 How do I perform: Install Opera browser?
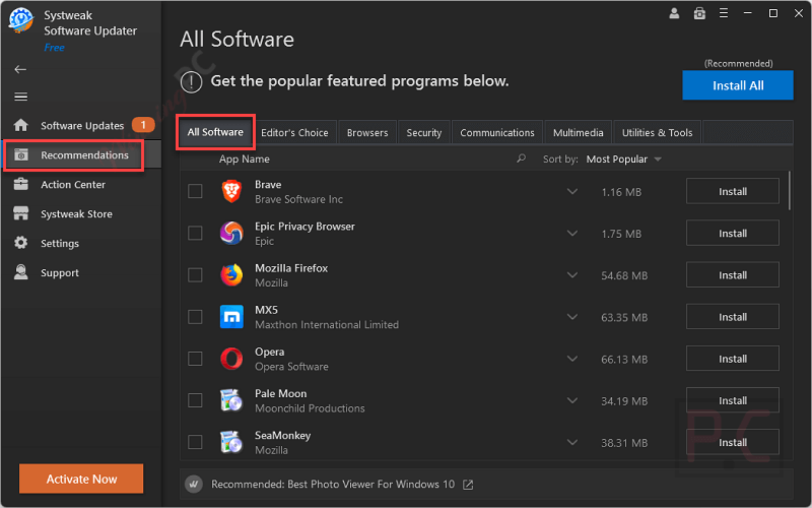coord(733,358)
